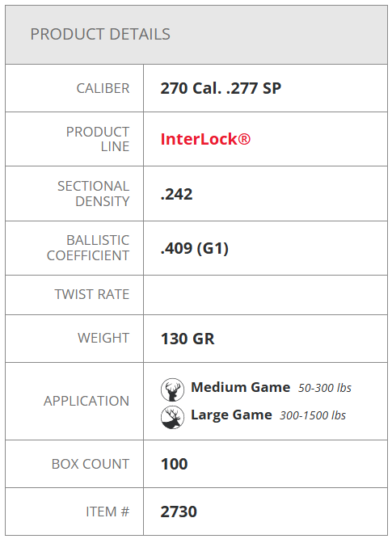Click the WEIGHT row label
The height and width of the screenshot is (539, 392).
coord(103,338)
